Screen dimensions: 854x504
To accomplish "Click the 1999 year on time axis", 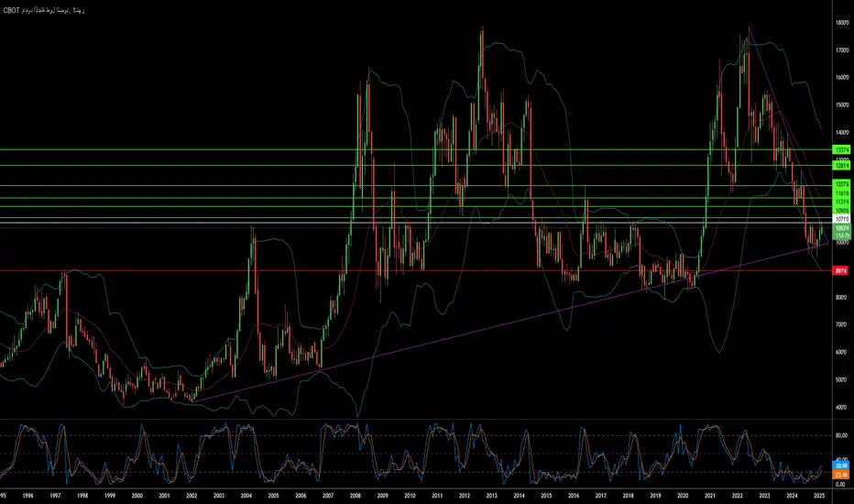I will [x=109, y=496].
